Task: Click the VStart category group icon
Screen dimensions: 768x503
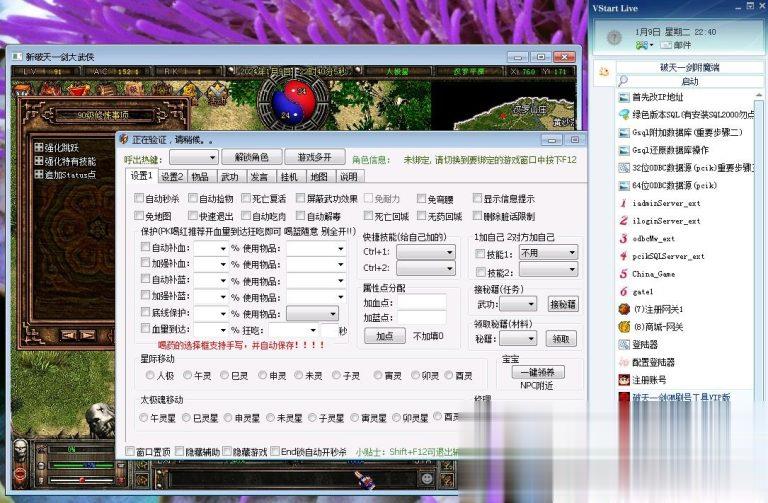Action: click(x=603, y=72)
